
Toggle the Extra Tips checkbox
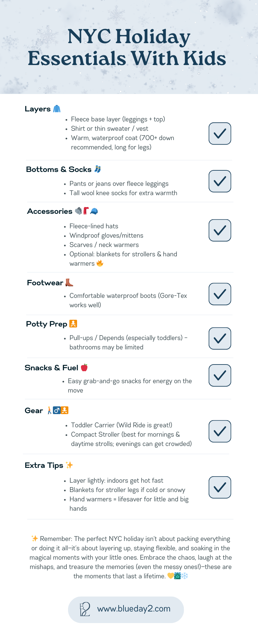[220, 487]
